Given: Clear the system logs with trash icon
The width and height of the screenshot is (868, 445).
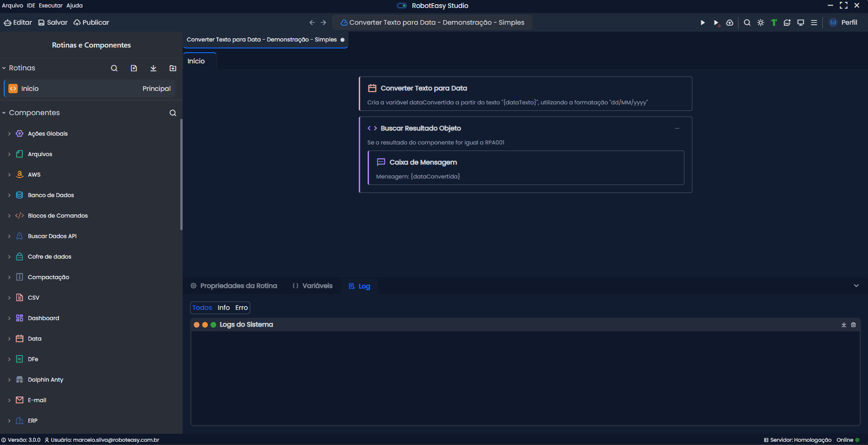Looking at the screenshot, I should click(854, 325).
